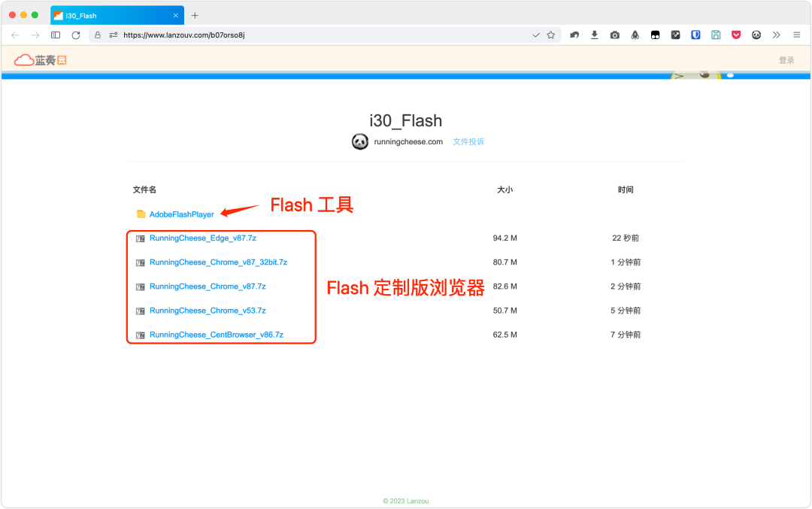812x509 pixels.
Task: Click the undo arrow toolbar extension
Action: (574, 35)
